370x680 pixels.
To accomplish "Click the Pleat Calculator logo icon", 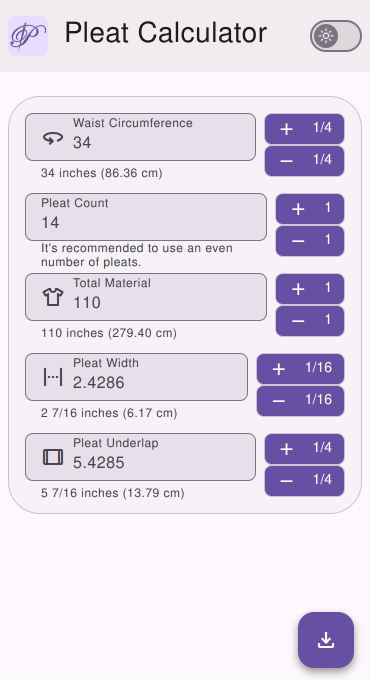I will (x=28, y=36).
